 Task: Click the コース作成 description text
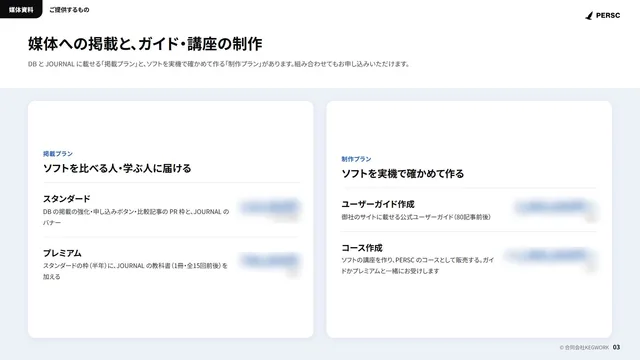click(418, 265)
